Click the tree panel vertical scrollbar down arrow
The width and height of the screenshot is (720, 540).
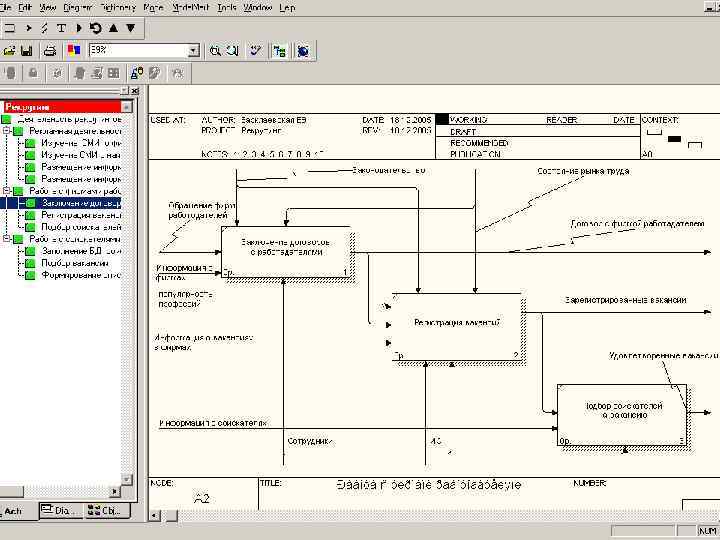click(x=127, y=481)
